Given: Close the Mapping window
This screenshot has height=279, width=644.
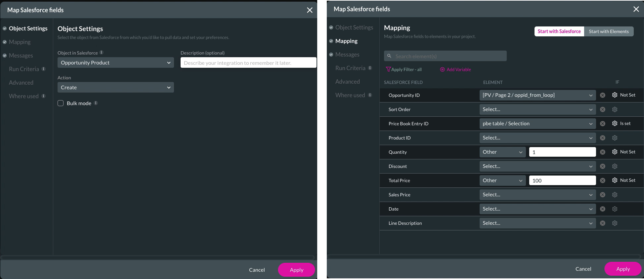Looking at the screenshot, I should tap(636, 9).
